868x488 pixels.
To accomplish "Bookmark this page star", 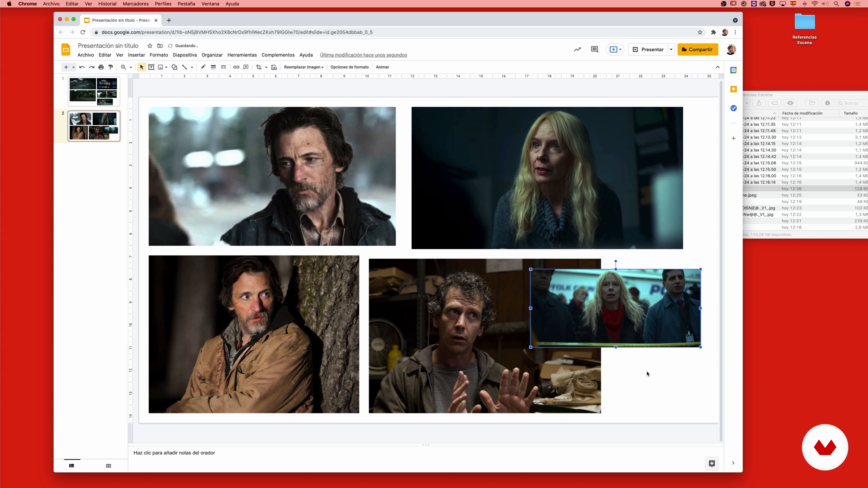I will tap(700, 32).
